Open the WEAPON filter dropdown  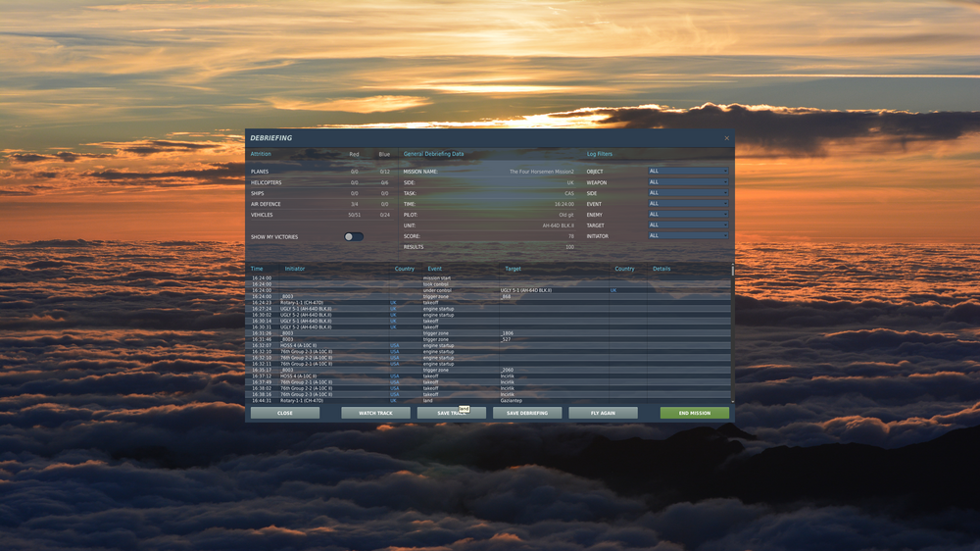coord(688,182)
